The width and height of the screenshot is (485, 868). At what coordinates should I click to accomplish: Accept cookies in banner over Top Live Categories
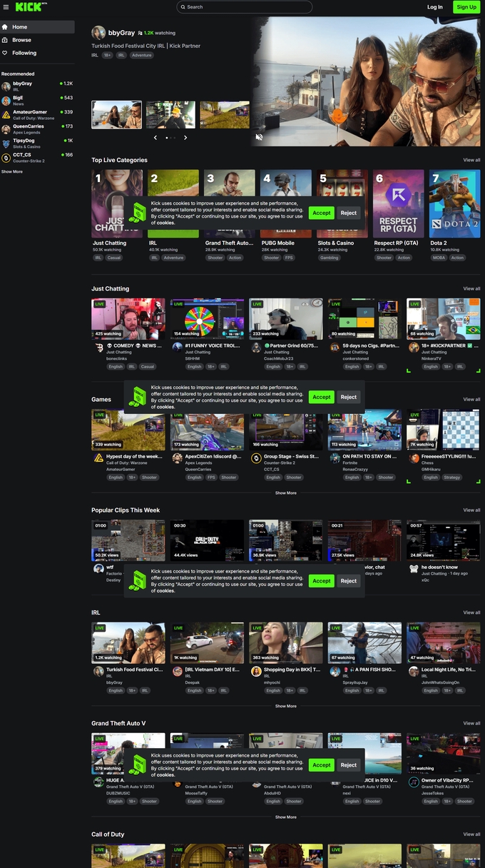coord(322,213)
